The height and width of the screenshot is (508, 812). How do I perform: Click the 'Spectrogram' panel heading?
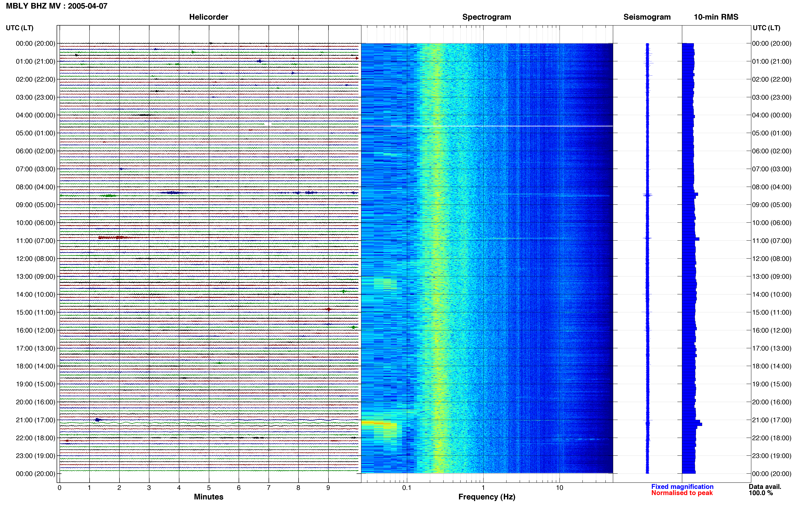(487, 17)
